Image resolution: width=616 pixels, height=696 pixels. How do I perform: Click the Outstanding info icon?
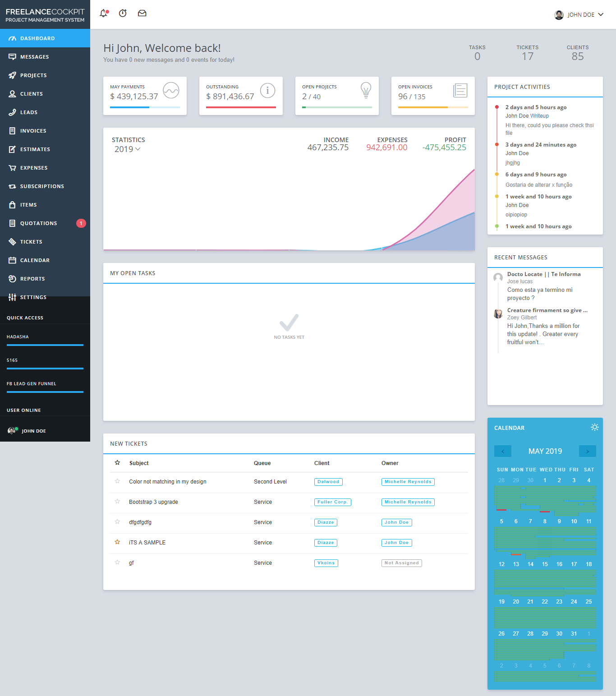point(267,91)
